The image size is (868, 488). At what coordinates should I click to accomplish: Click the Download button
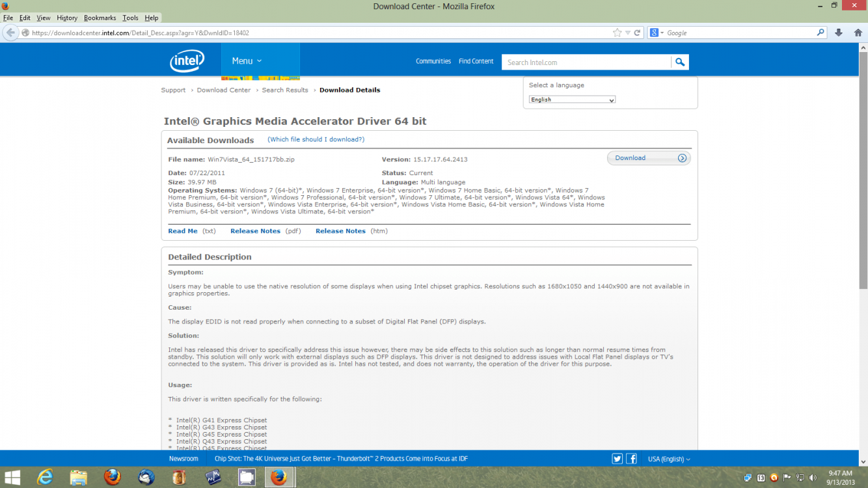(649, 158)
